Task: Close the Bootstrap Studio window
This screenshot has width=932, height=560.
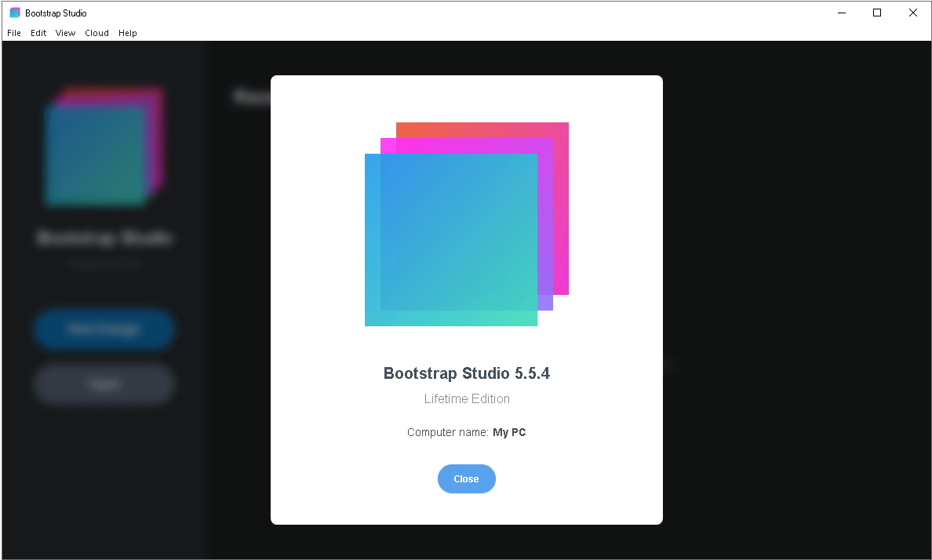Action: [x=913, y=13]
